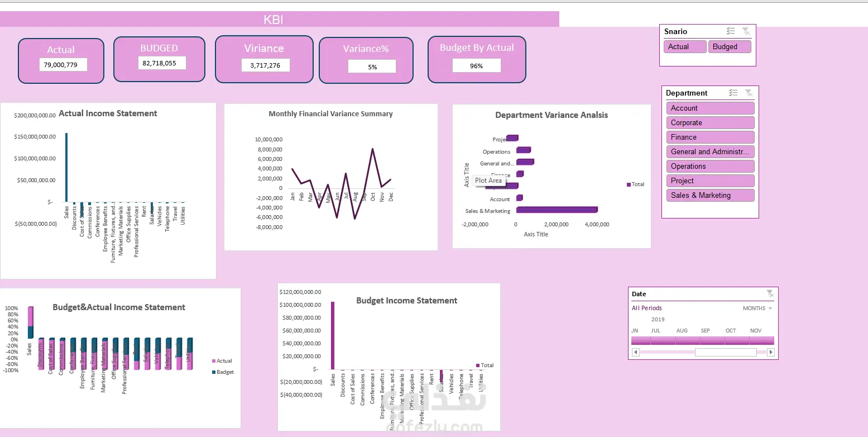
Task: Select Department Variance Analsis chart title
Action: pos(552,115)
